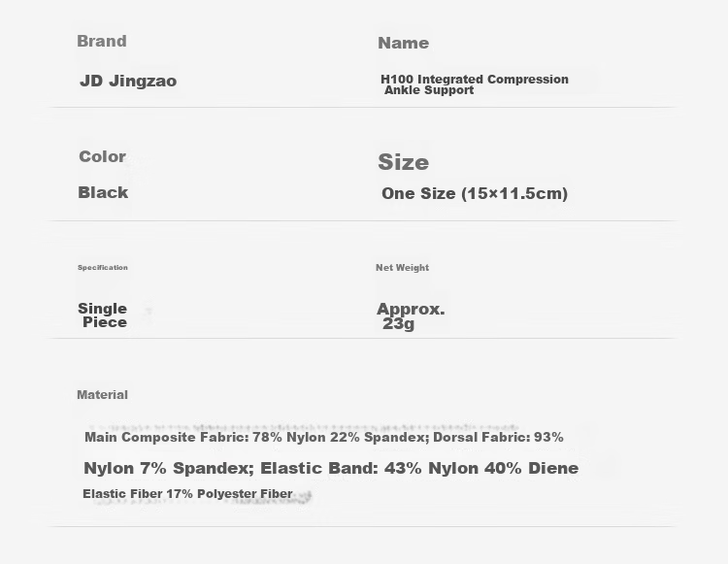Click the Net Weight label
This screenshot has width=728, height=564.
tap(402, 267)
